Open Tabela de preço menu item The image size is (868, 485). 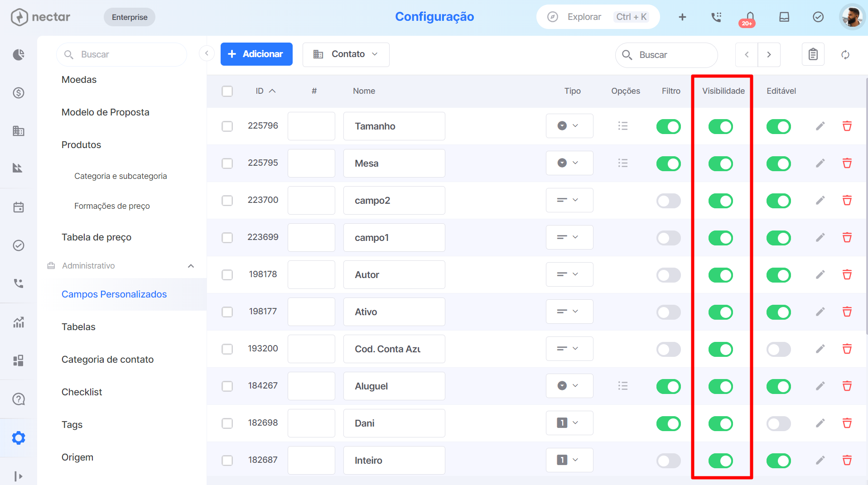pos(96,237)
